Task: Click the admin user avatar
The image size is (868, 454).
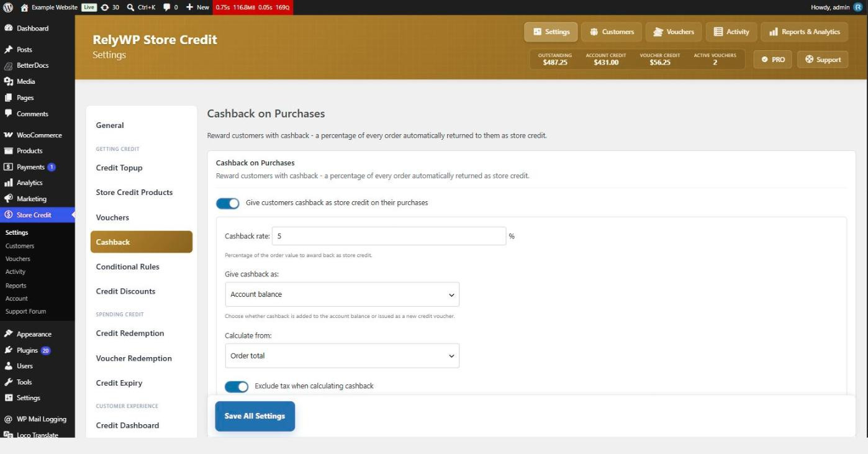Action: [858, 7]
